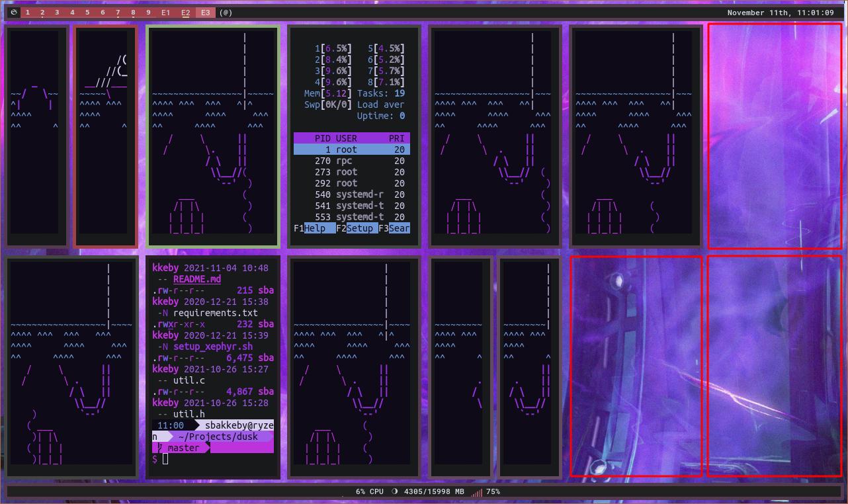Click CPU 1 meter showing 6.5%
Screen dimensions: 848x504
coord(333,48)
